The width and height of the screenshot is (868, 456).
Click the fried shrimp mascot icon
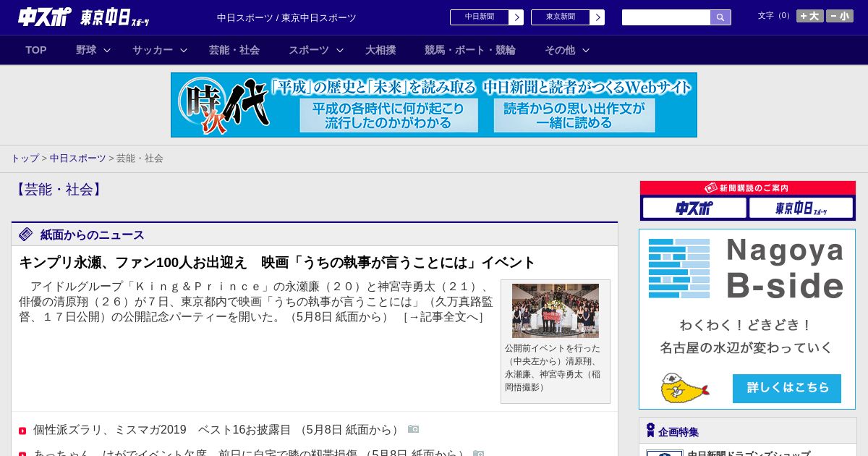click(x=684, y=389)
